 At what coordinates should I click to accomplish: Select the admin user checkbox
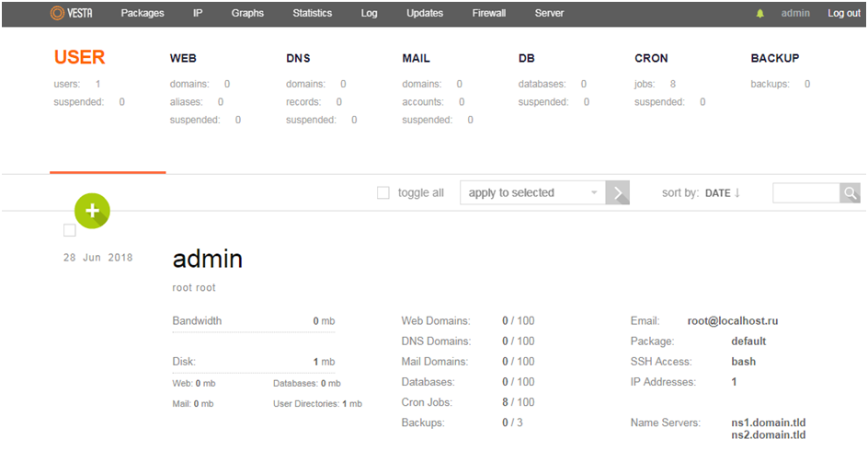(70, 230)
